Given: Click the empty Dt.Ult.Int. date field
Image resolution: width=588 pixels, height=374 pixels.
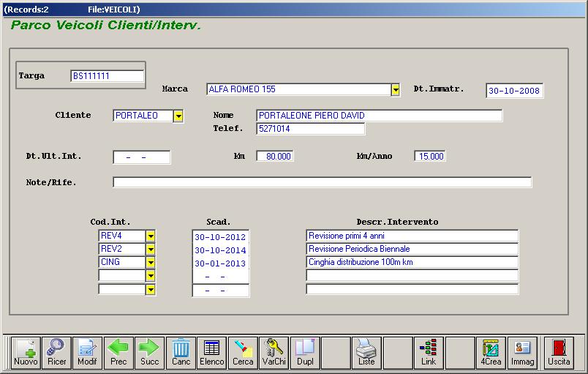Looking at the screenshot, I should click(x=142, y=157).
